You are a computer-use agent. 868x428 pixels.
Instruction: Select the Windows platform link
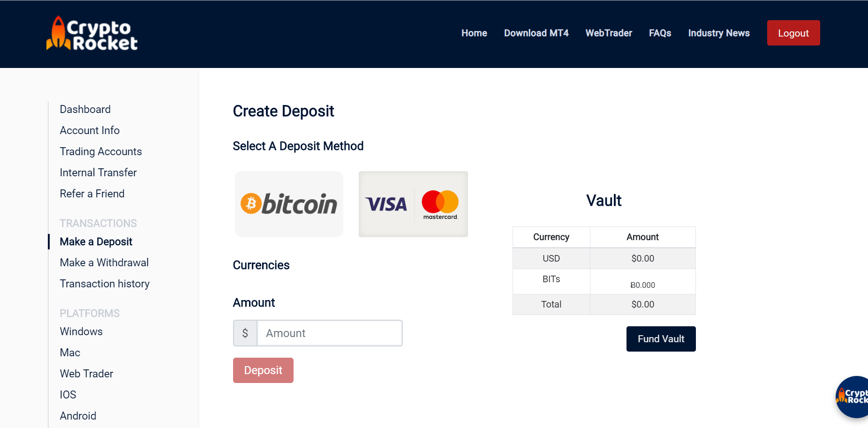click(x=81, y=331)
